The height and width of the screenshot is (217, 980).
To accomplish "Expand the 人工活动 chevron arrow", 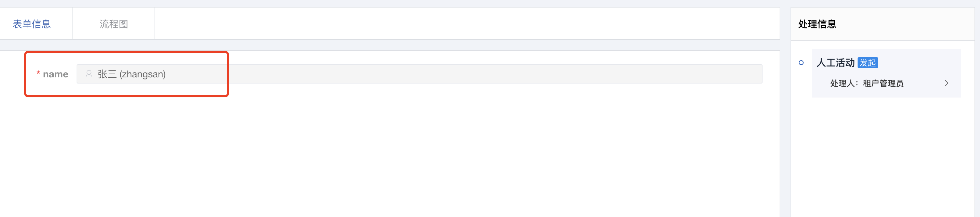I will tap(946, 84).
